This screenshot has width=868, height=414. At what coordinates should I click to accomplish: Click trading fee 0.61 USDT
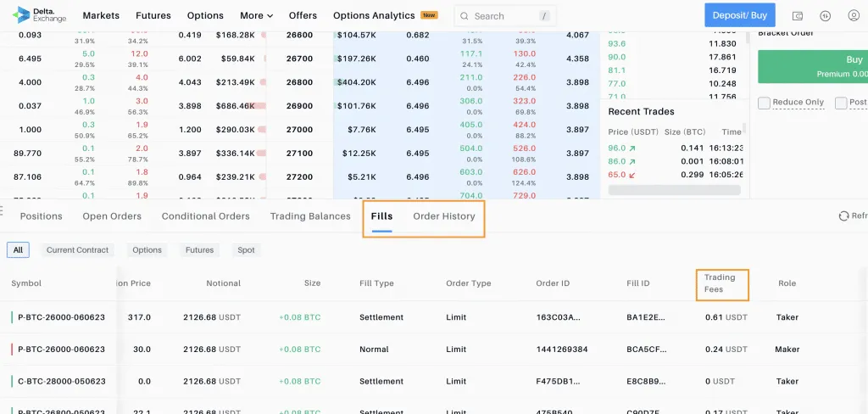pos(726,317)
